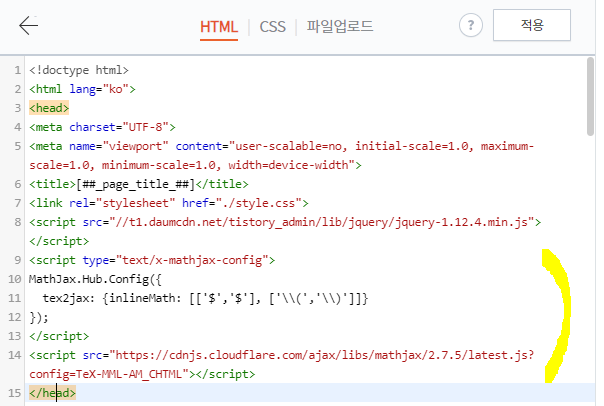
Task: Click the </head> closing tag on line 15
Action: click(52, 393)
